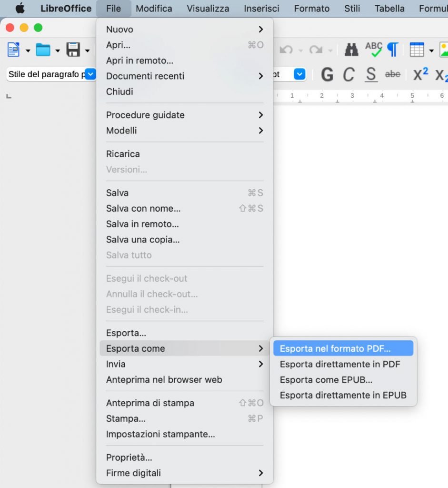Select Esporta nel formato PDF...
448x488 pixels.
(343, 348)
